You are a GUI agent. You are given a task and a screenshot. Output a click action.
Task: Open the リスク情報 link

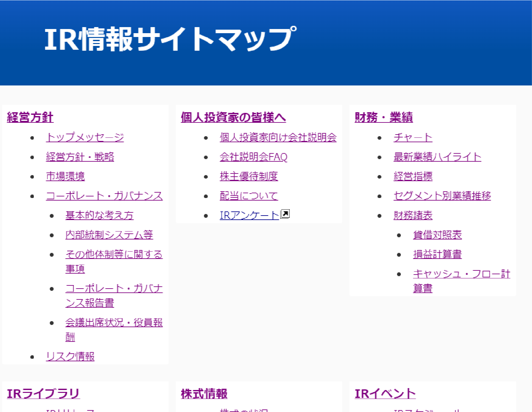[70, 357]
